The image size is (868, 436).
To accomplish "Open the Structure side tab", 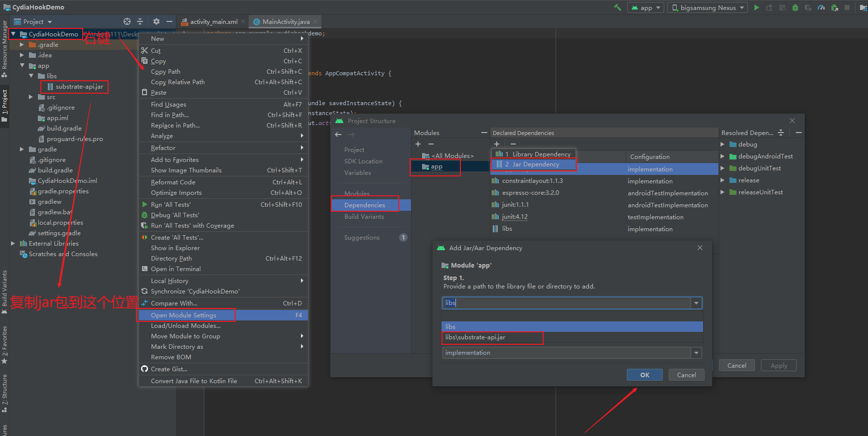I will click(4, 394).
